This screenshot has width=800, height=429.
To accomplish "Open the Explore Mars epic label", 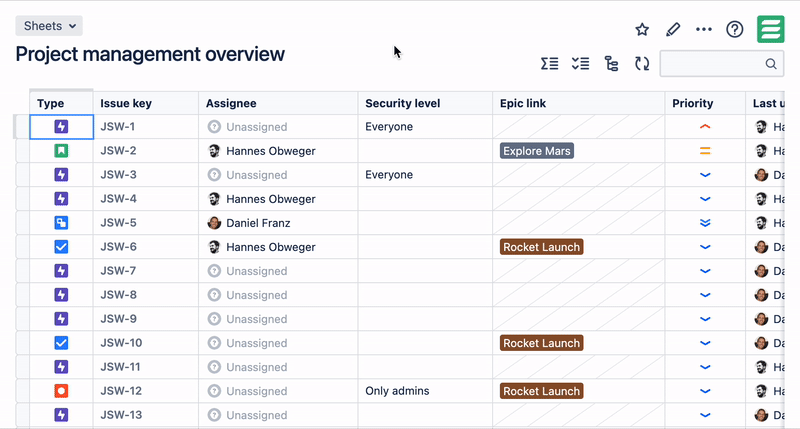I will click(x=537, y=151).
